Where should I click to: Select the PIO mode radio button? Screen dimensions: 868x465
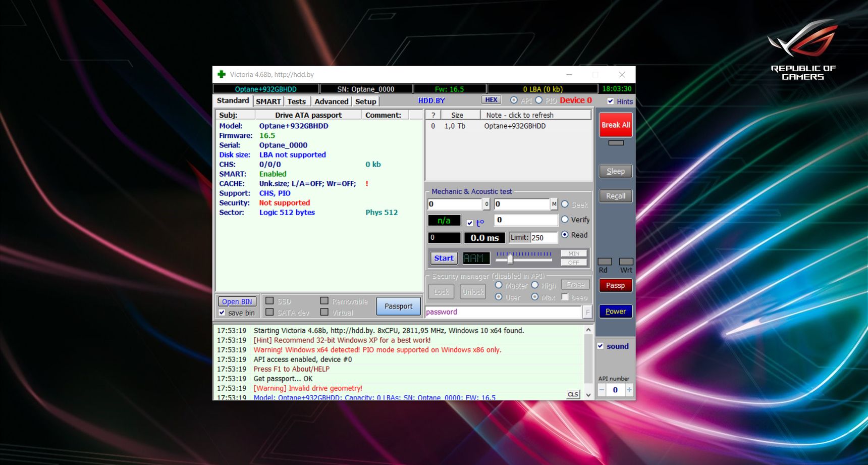click(x=539, y=100)
